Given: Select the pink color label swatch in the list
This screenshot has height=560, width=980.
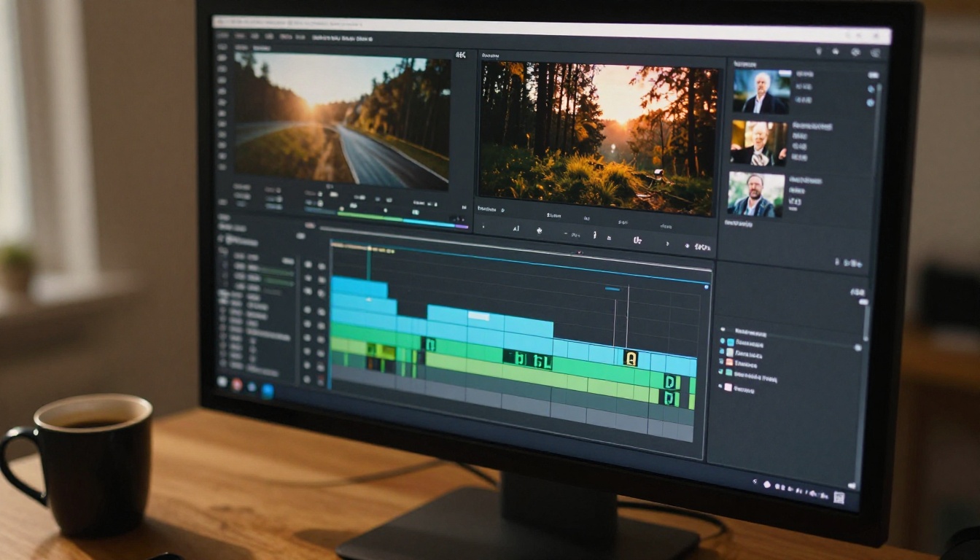Looking at the screenshot, I should point(727,387).
